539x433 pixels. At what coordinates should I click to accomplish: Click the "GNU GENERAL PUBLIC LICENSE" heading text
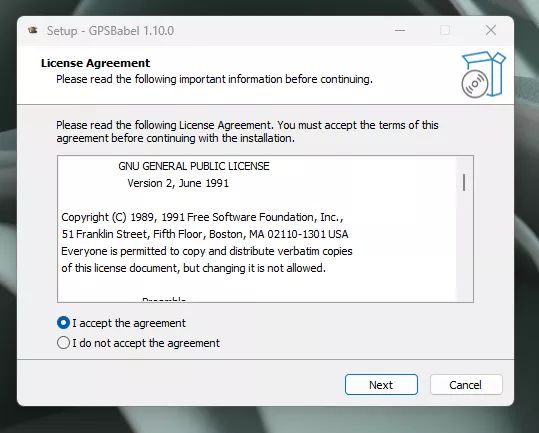(194, 166)
